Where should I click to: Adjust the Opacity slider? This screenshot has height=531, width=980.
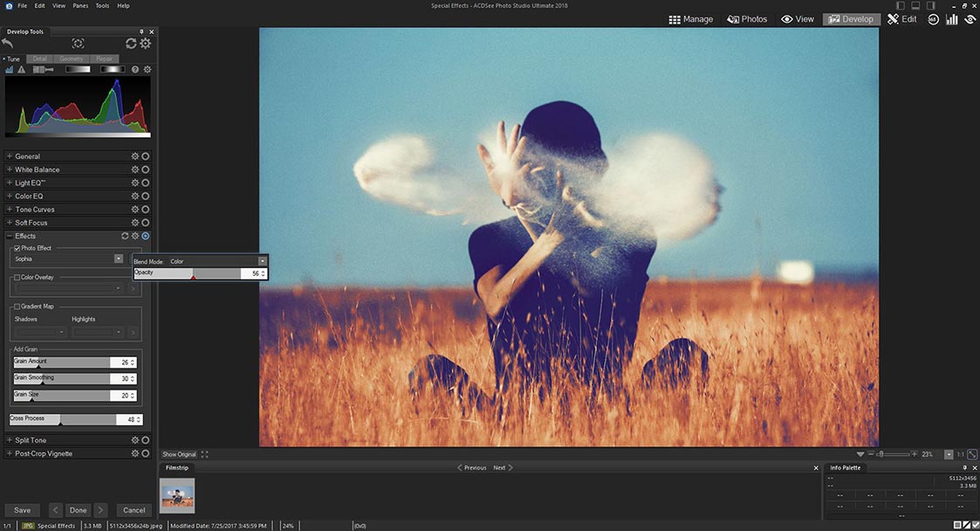(x=188, y=273)
